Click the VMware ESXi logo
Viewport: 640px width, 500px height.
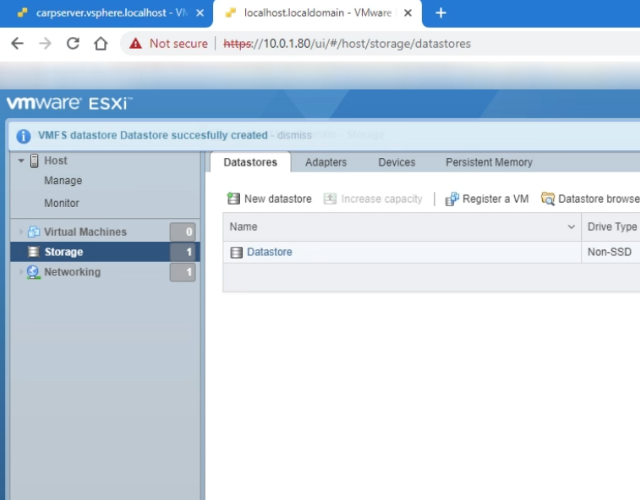69,103
